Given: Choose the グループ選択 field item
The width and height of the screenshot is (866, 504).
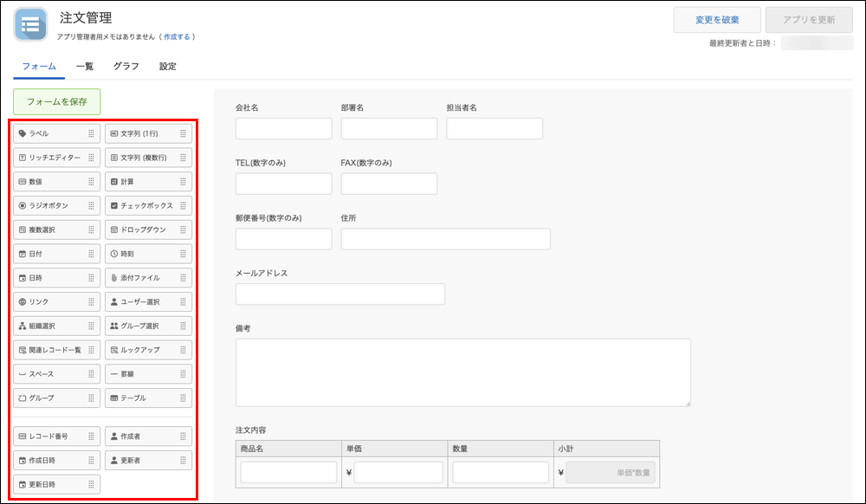Looking at the screenshot, I should [x=149, y=326].
